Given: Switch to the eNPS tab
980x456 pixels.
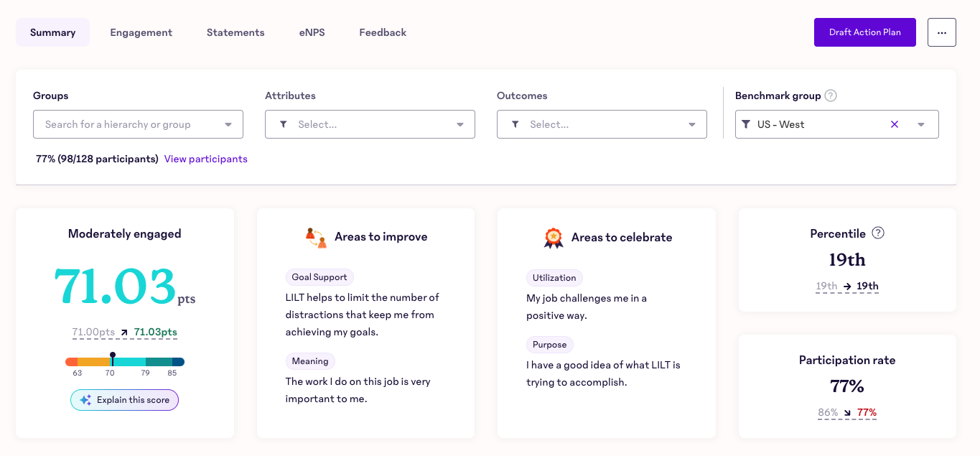Looking at the screenshot, I should (x=312, y=32).
